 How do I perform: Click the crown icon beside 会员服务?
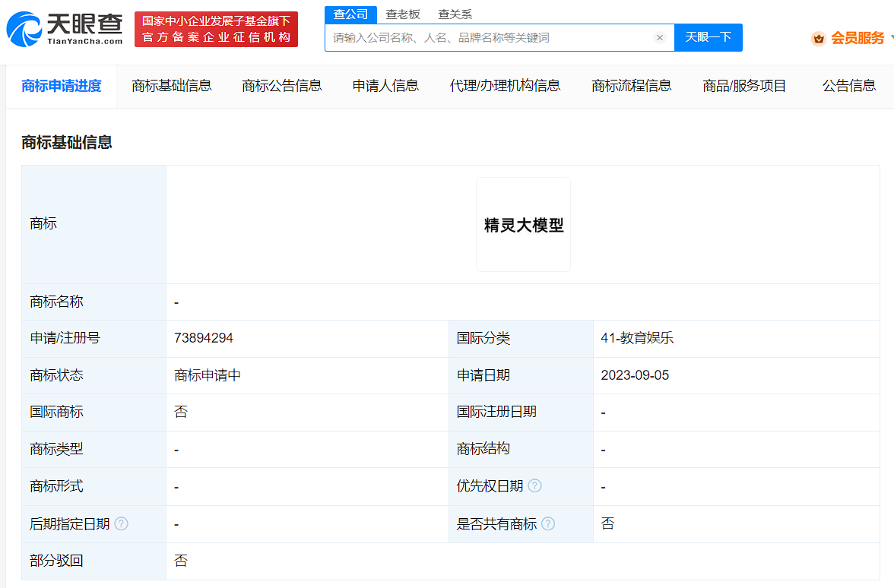click(x=819, y=36)
